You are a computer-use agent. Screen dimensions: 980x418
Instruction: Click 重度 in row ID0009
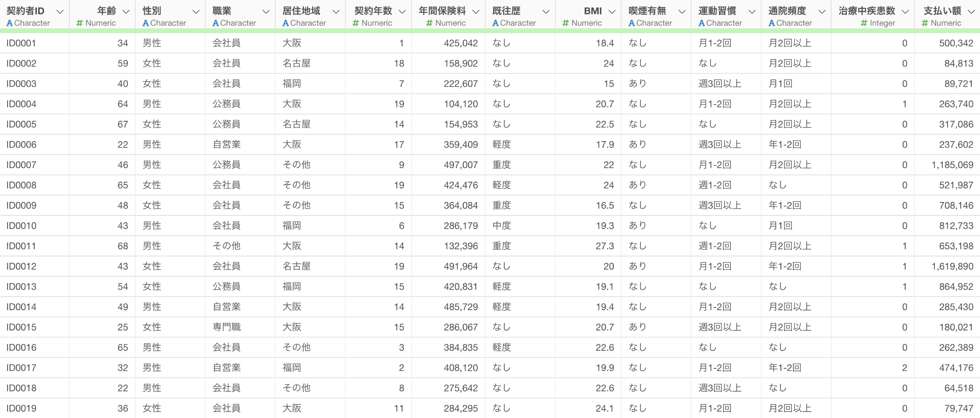tap(502, 205)
